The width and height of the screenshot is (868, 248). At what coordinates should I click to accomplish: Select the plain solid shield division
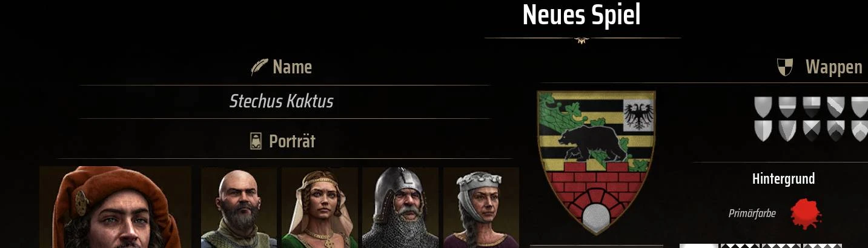pos(763,107)
